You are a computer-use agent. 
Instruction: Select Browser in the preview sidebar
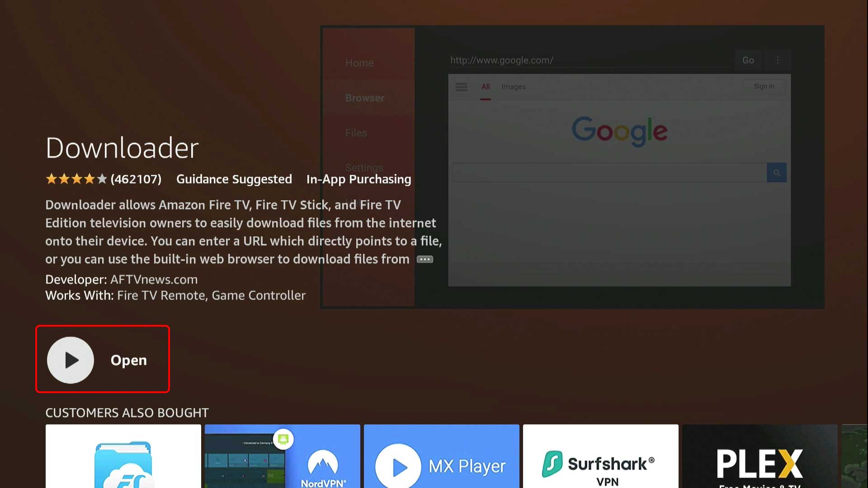pyautogui.click(x=365, y=98)
